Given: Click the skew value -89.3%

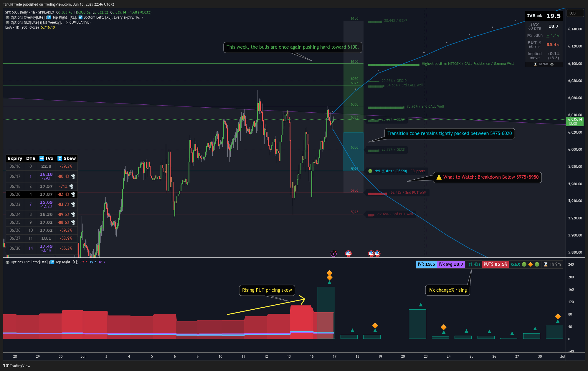Looking at the screenshot, I should 66,230.
